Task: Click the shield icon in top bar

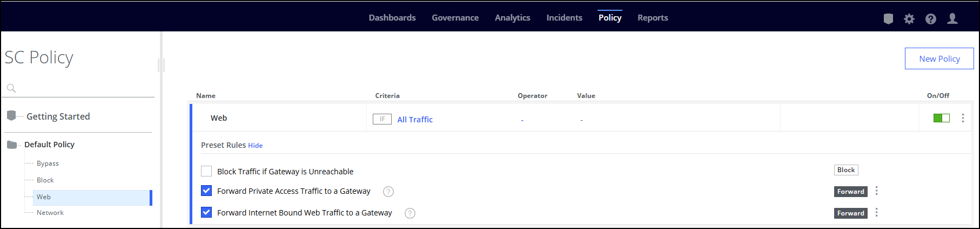Action: tap(888, 19)
